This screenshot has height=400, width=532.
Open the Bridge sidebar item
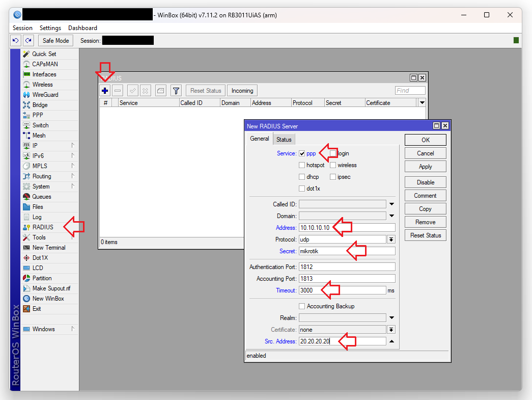tap(40, 105)
